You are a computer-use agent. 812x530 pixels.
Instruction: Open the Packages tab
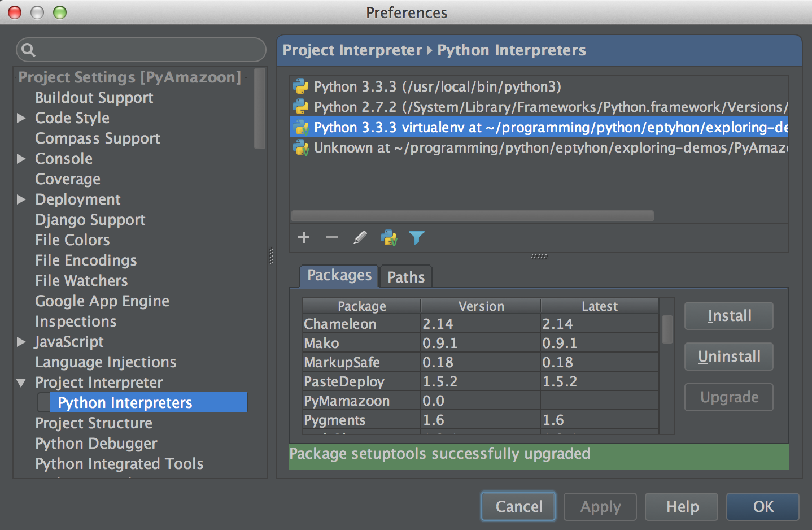(339, 276)
